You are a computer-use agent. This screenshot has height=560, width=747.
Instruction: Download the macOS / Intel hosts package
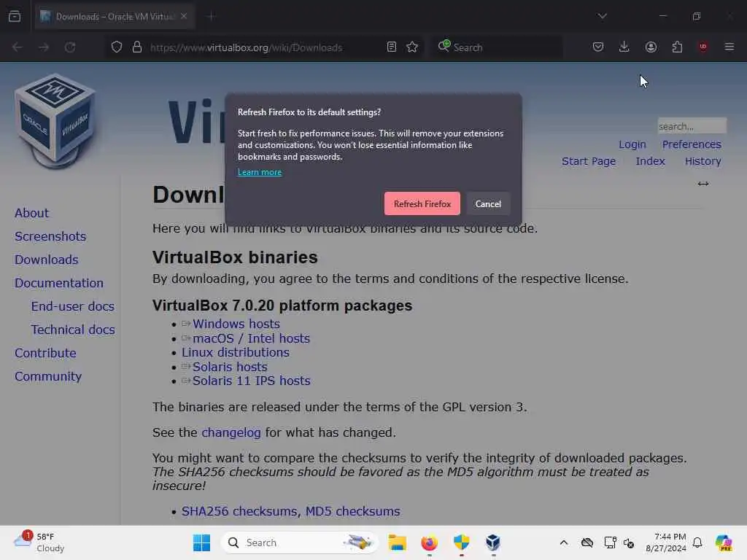pos(251,338)
